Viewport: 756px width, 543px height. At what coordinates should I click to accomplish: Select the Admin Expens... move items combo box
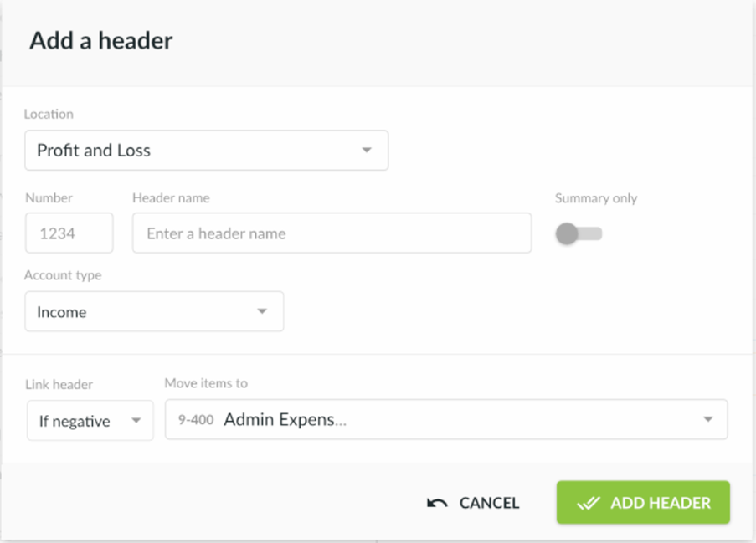pyautogui.click(x=446, y=419)
